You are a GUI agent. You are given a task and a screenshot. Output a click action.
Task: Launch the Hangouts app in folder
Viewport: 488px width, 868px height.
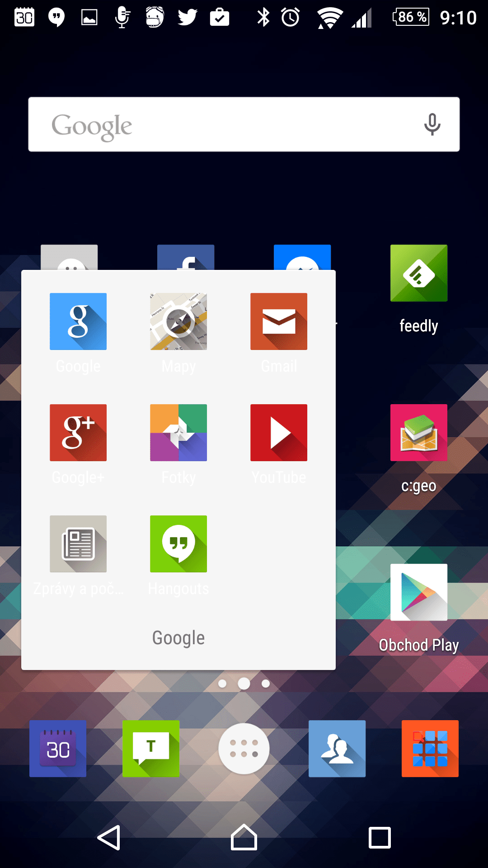[178, 544]
